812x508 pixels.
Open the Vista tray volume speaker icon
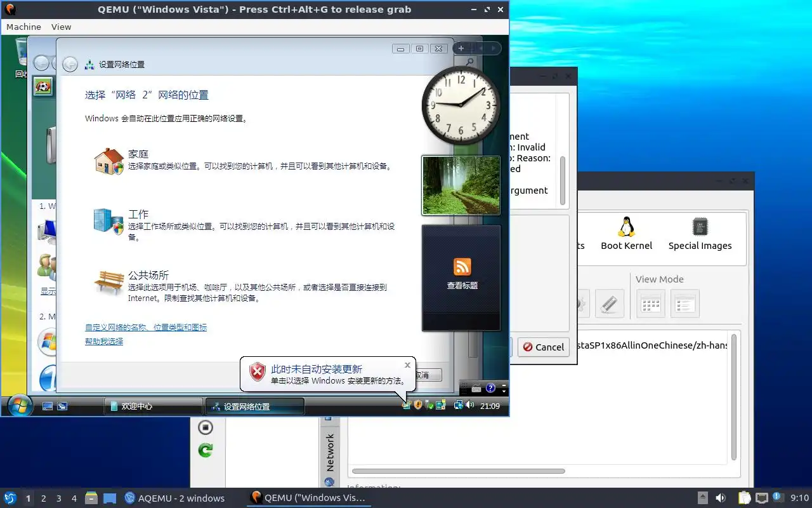click(x=469, y=405)
